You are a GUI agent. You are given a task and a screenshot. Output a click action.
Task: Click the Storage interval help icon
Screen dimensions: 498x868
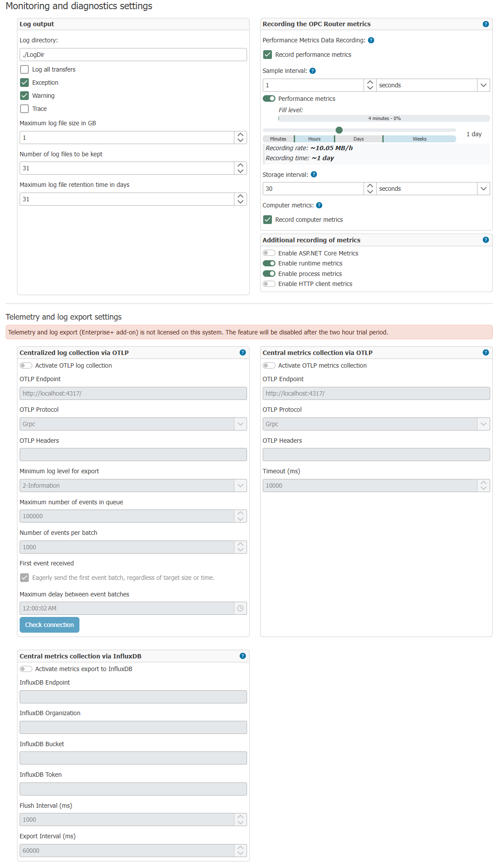(x=314, y=174)
